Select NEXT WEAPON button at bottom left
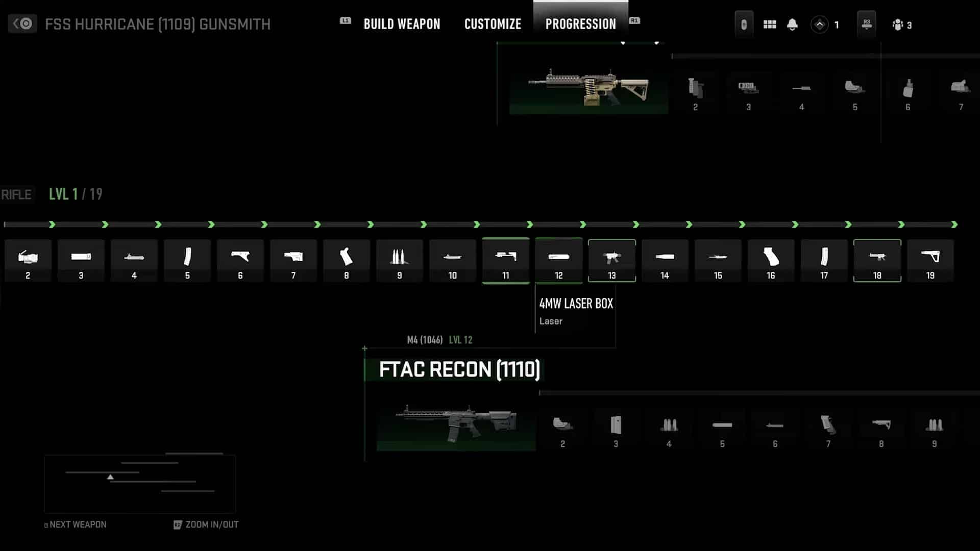Image resolution: width=980 pixels, height=551 pixels. click(x=76, y=524)
